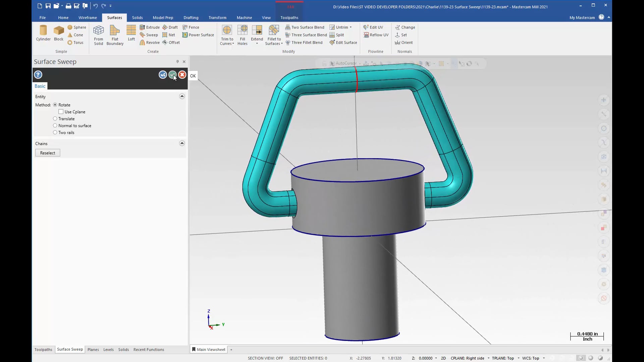Switch to the Solids tab
Viewport: 644px width, 362px height.
137,17
